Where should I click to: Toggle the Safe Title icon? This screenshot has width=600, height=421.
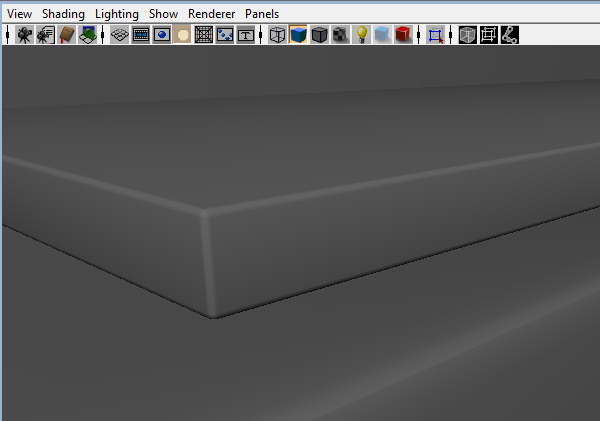click(246, 35)
